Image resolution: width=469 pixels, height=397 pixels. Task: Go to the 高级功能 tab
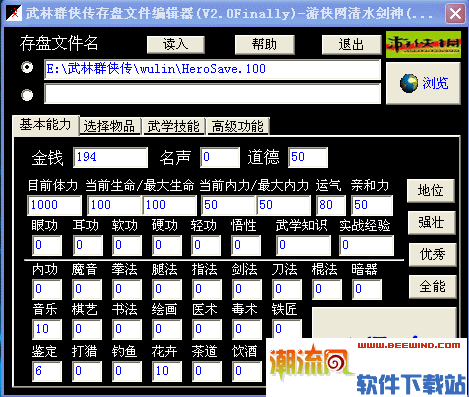pos(238,126)
